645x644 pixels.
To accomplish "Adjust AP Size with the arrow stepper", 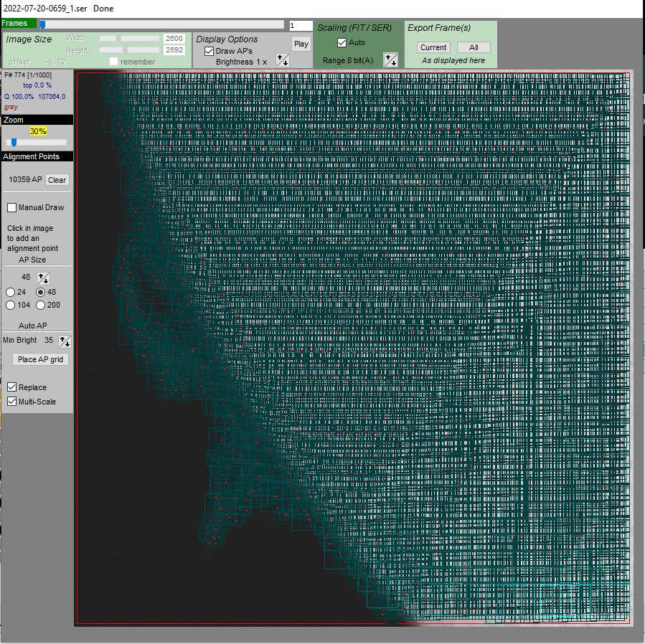I will click(x=43, y=278).
